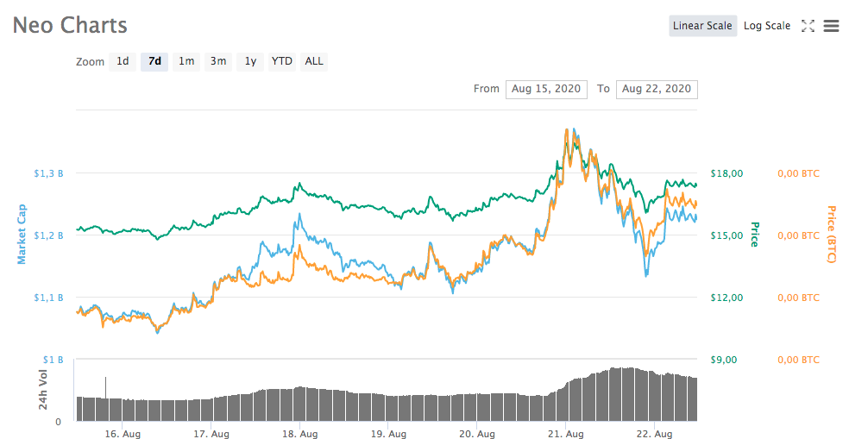The image size is (868, 439).
Task: Click the 18. Aug date label
Action: tap(300, 434)
